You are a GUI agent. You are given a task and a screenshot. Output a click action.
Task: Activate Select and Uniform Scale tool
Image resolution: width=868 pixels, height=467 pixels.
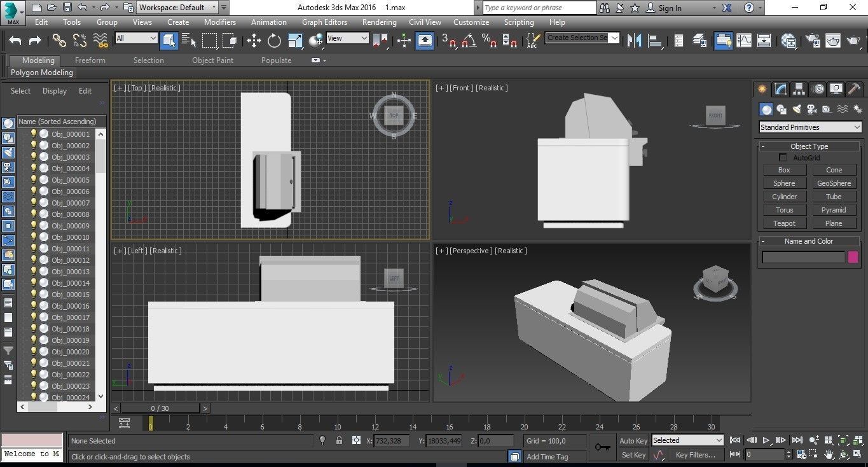coord(295,41)
